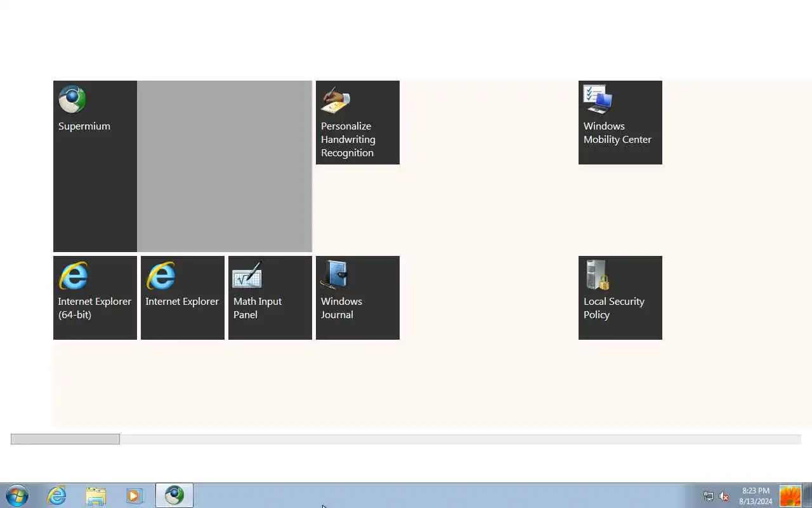
Task: Click the empty horizontal scrollbar track to the right of the thumb
Action: pyautogui.click(x=460, y=439)
